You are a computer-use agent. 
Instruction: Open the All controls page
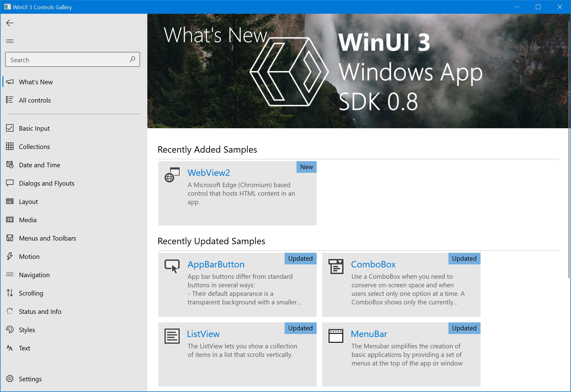(73, 100)
